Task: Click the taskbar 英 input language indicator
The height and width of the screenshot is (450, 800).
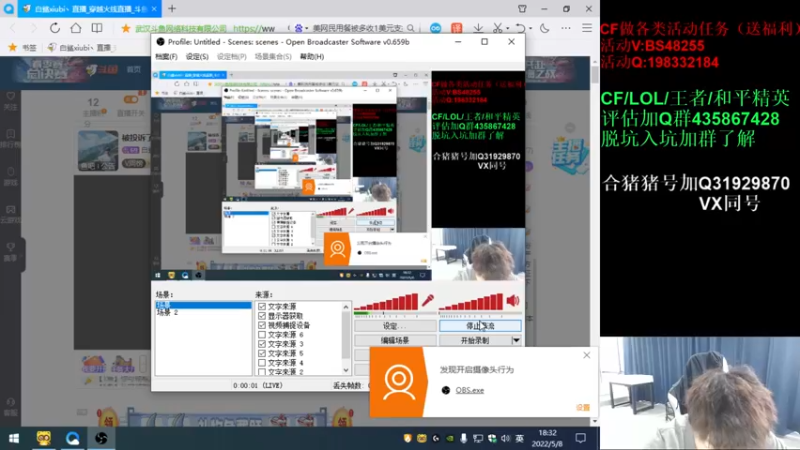Action: click(x=519, y=438)
